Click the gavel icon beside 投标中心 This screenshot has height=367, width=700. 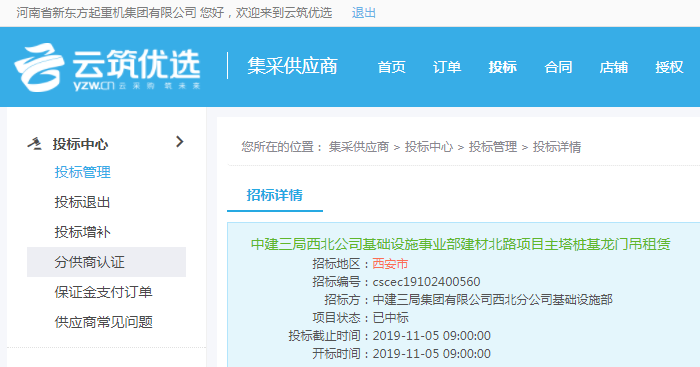pos(34,144)
